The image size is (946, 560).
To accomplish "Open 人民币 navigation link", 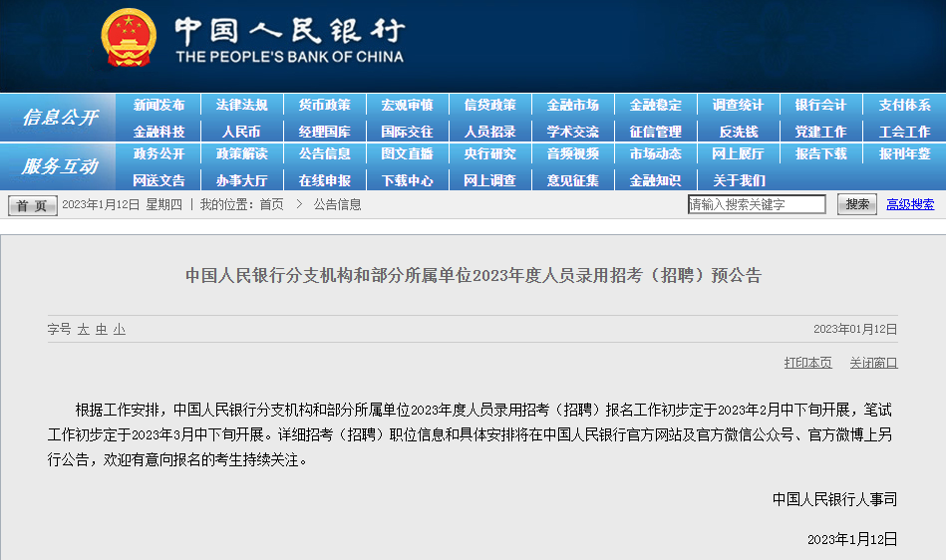I will pos(241,132).
